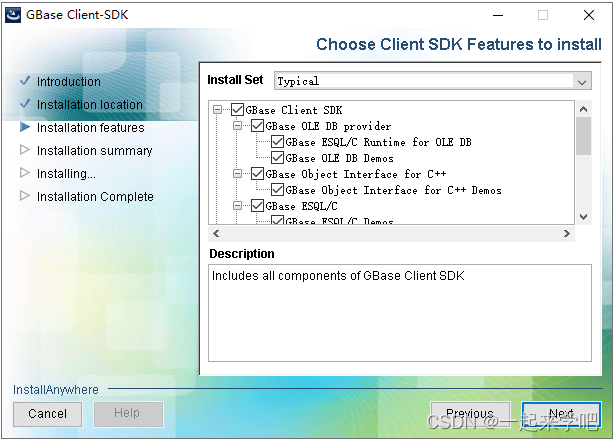Click the checkmark icon beside Introduction
614x441 pixels.
25,81
